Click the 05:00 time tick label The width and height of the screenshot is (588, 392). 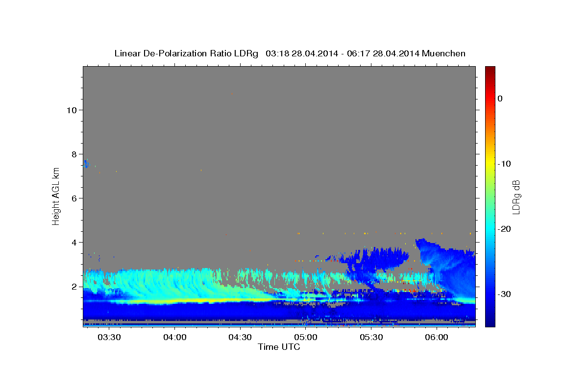click(x=306, y=338)
